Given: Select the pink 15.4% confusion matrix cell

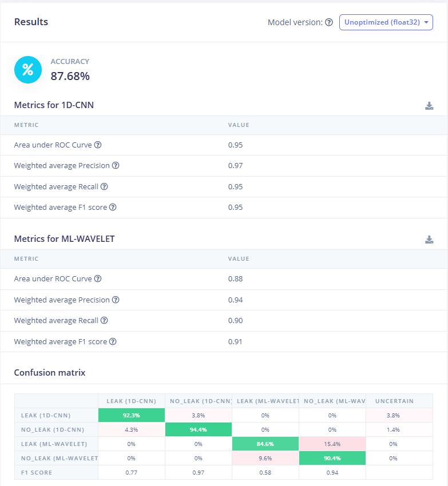Looking at the screenshot, I should [x=332, y=444].
